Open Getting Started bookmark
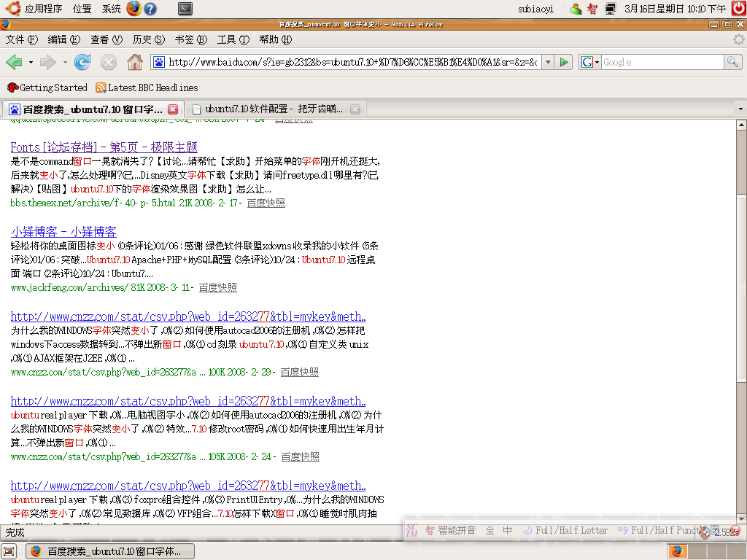 click(47, 87)
